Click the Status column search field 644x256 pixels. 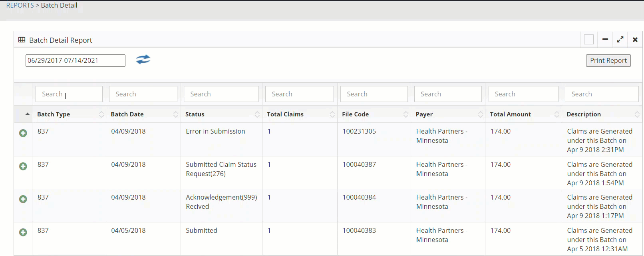click(x=221, y=94)
